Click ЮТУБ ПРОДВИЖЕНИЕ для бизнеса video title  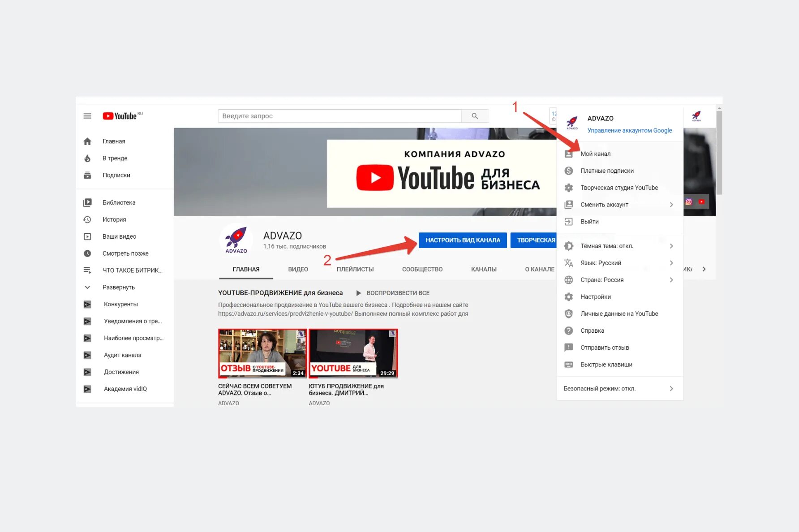[x=346, y=390]
